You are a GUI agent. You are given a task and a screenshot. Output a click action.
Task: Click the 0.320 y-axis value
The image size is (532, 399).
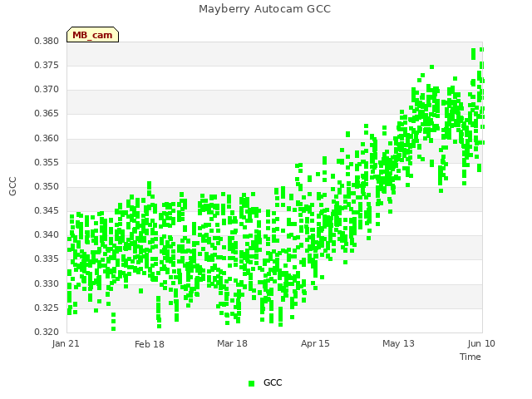coord(47,332)
